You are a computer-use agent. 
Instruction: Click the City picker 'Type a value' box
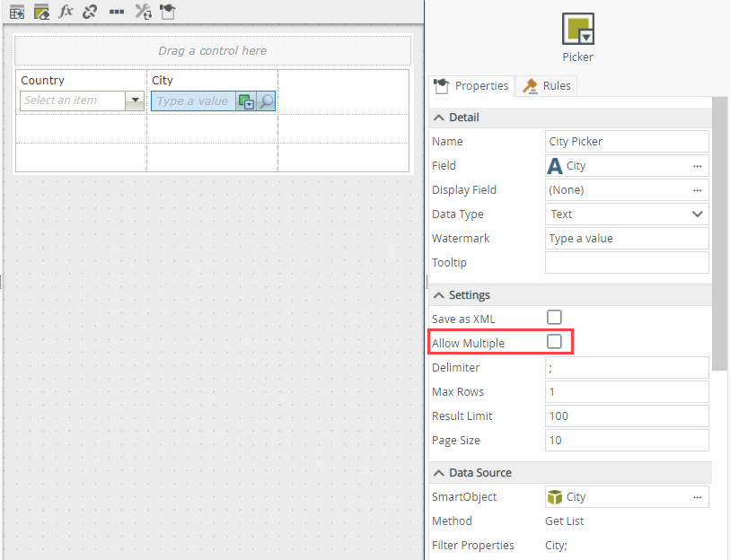point(193,101)
